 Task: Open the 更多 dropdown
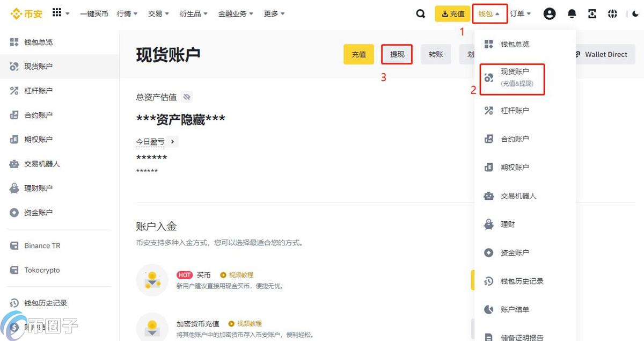[x=274, y=13]
